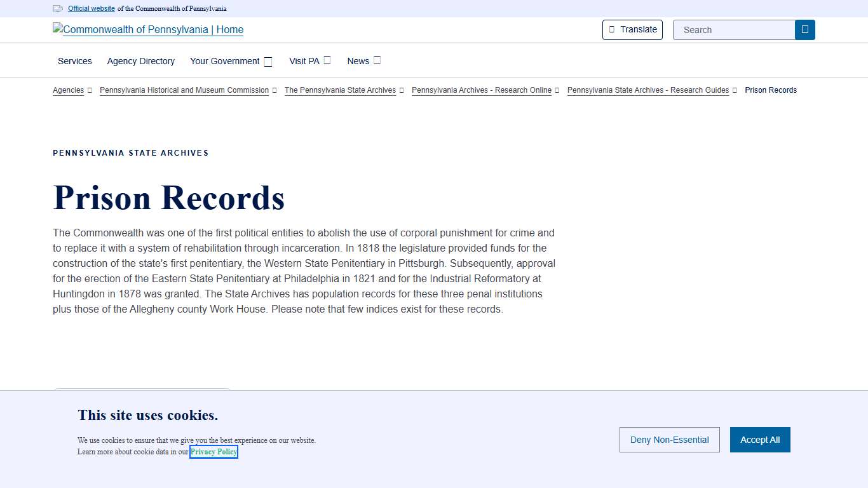Screen dimensions: 868x488
Task: Click inside the Search input field
Action: coord(734,29)
